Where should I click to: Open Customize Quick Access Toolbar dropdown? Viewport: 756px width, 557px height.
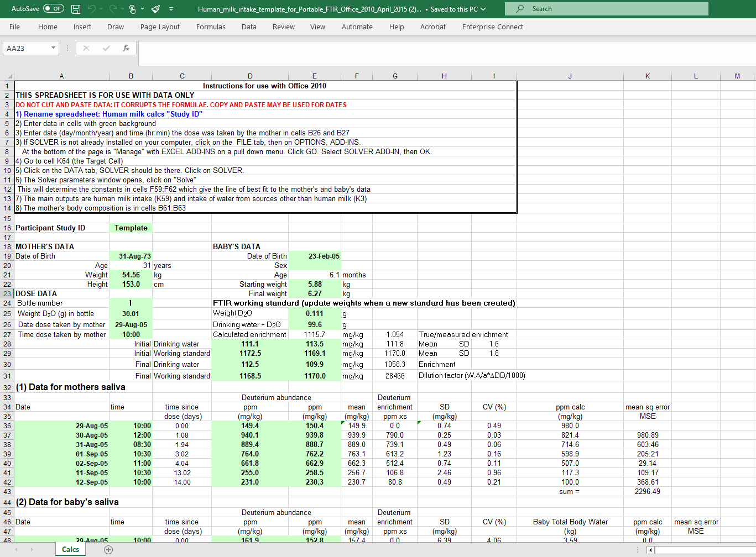pos(171,9)
